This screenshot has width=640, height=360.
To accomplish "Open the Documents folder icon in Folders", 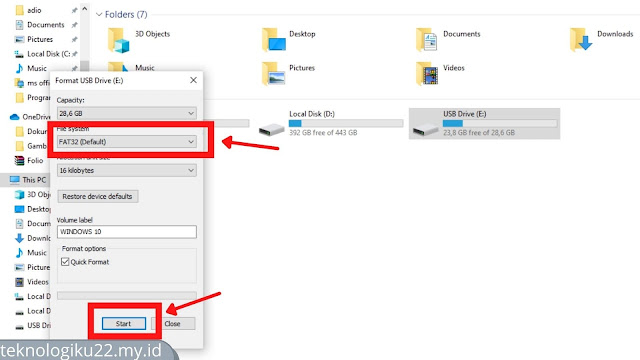I will [x=427, y=40].
